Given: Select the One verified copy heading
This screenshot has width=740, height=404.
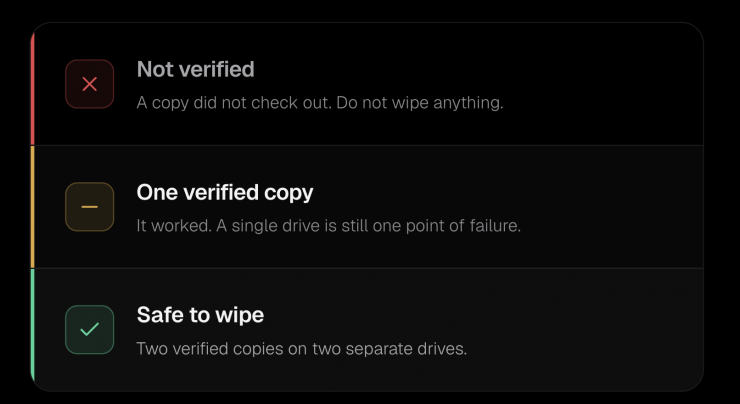Looking at the screenshot, I should [x=225, y=193].
